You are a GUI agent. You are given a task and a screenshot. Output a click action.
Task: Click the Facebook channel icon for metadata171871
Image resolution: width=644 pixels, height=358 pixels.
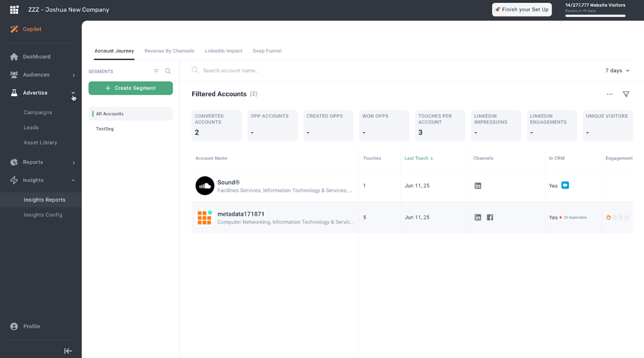click(490, 217)
